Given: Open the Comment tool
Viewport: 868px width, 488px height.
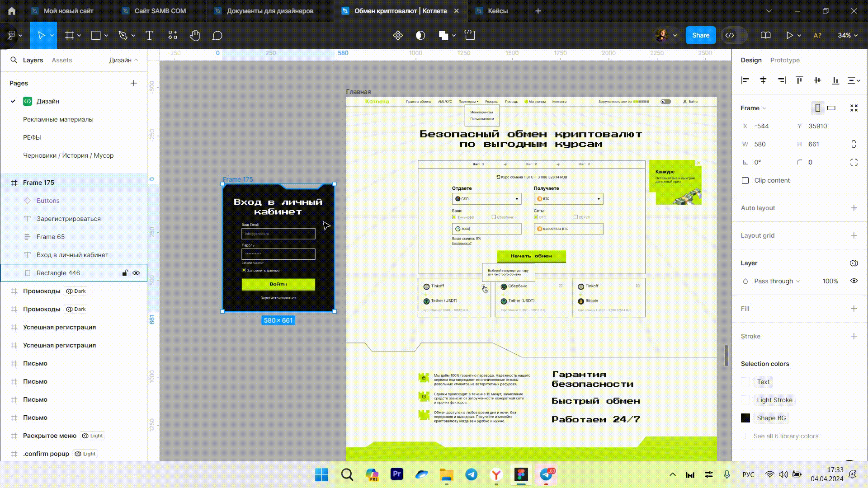Looking at the screenshot, I should [x=217, y=35].
